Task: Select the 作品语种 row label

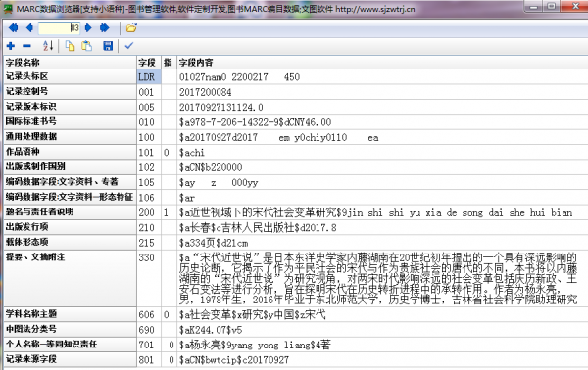Action: tap(71, 152)
